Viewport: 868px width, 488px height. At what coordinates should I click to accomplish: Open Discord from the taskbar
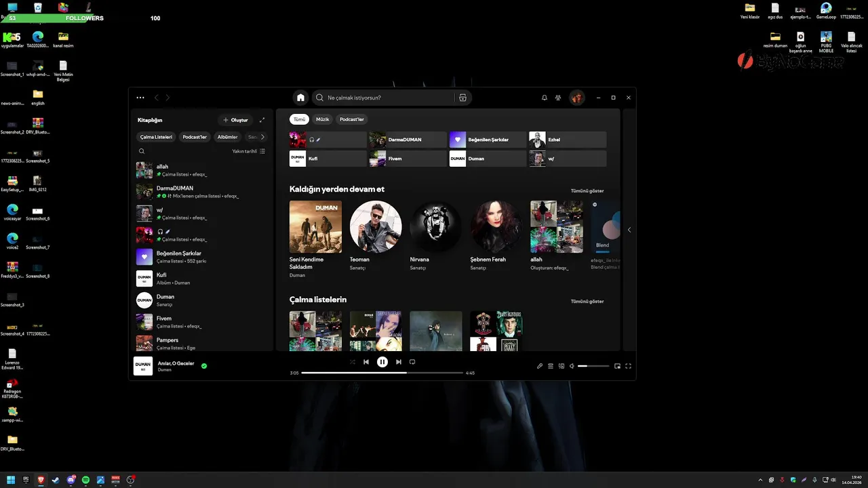point(71,480)
